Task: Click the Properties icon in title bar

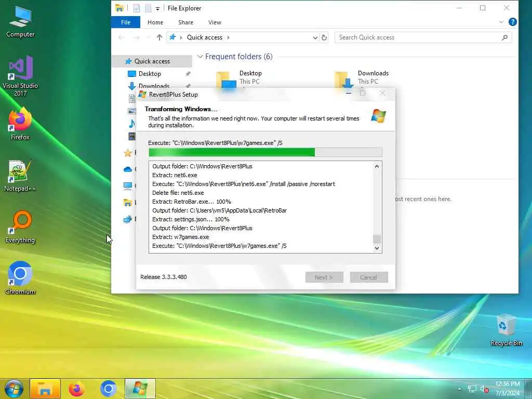Action: (x=137, y=8)
